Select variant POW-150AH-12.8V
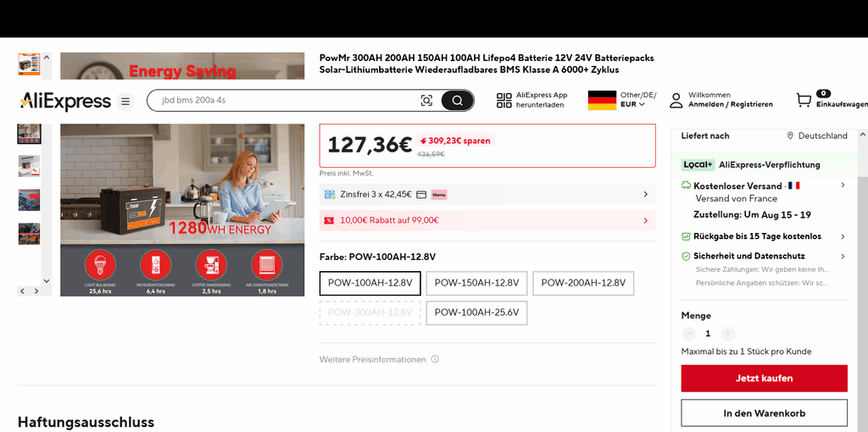This screenshot has width=868, height=432. coord(476,283)
